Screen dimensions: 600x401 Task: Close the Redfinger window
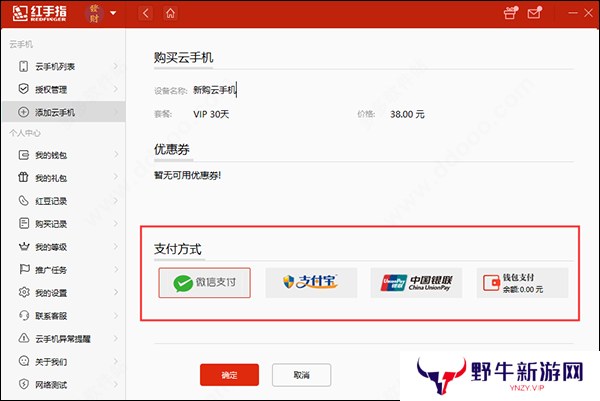(x=589, y=13)
